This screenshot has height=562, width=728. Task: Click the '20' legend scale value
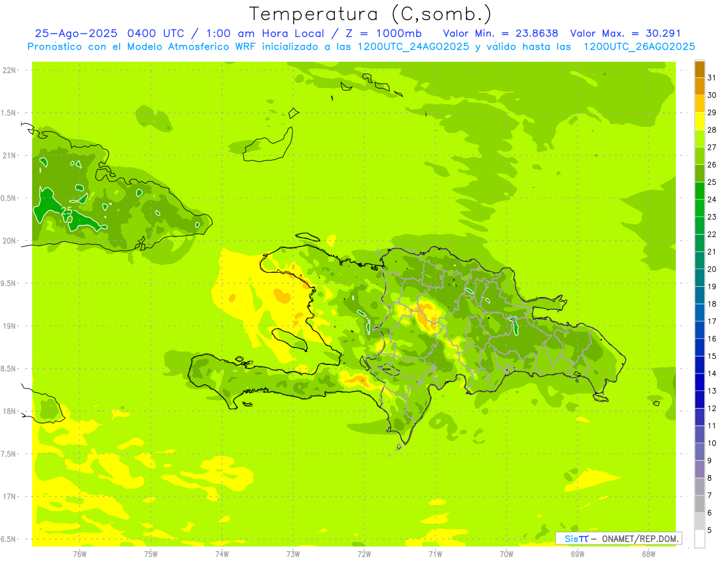712,269
